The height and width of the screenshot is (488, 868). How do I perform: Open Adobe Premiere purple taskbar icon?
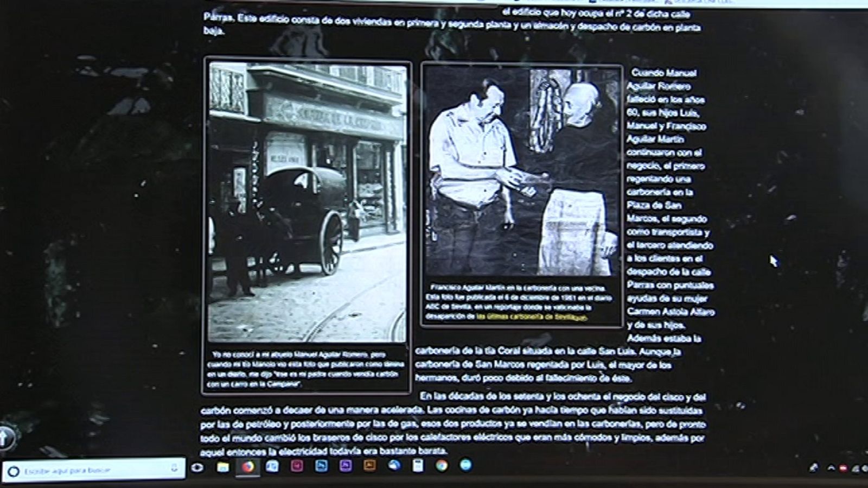point(346,466)
